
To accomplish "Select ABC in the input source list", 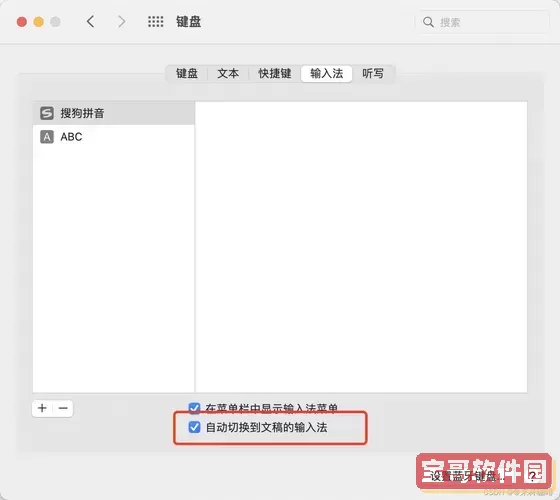I will (114, 136).
